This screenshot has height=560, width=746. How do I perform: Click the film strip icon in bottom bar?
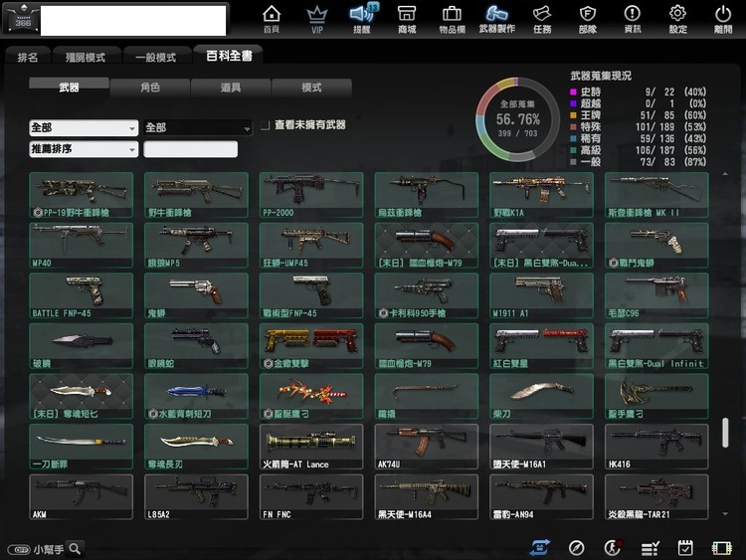[721, 549]
